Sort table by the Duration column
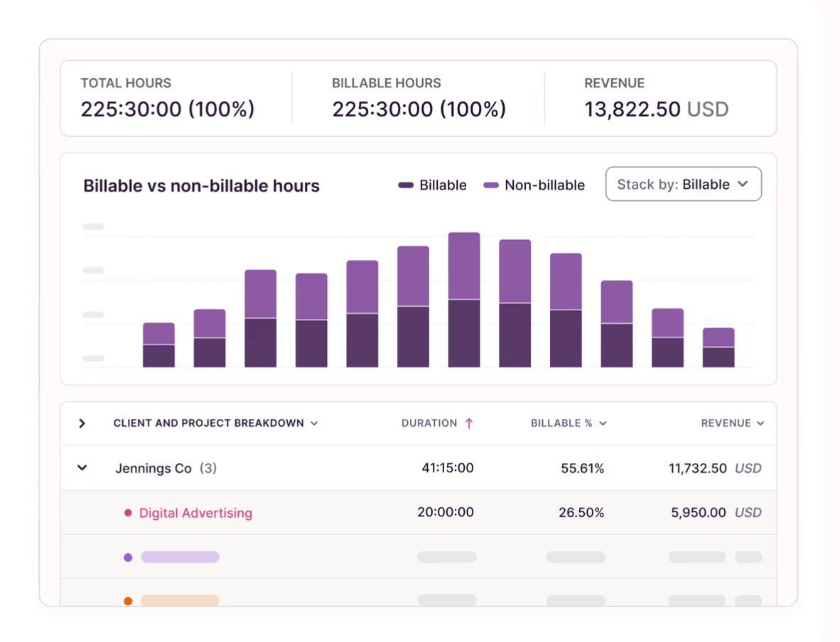Viewport: 840px width, 642px height. [429, 423]
